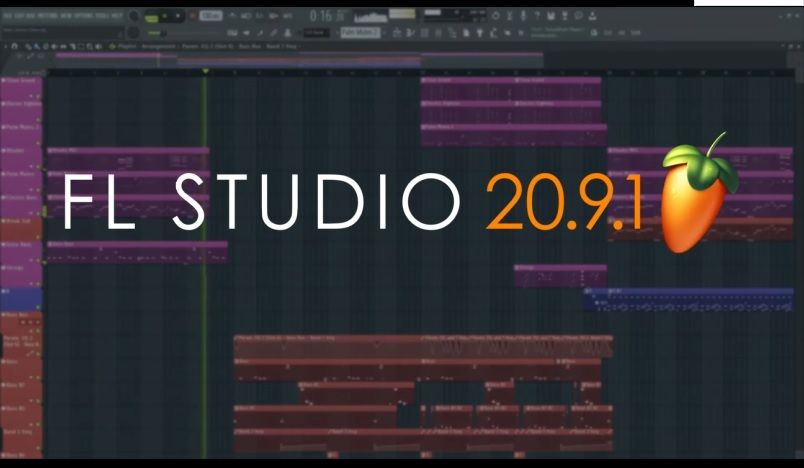Click the download arrow toolbar icon
804x468 pixels.
tap(592, 16)
